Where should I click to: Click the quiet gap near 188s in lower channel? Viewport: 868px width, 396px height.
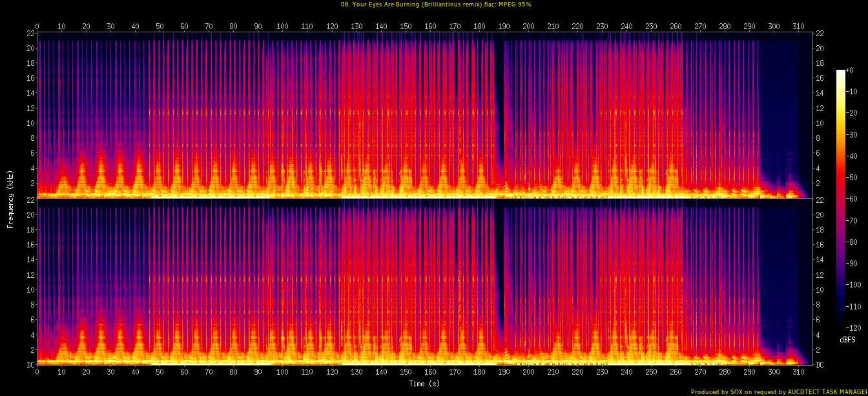pos(499,258)
